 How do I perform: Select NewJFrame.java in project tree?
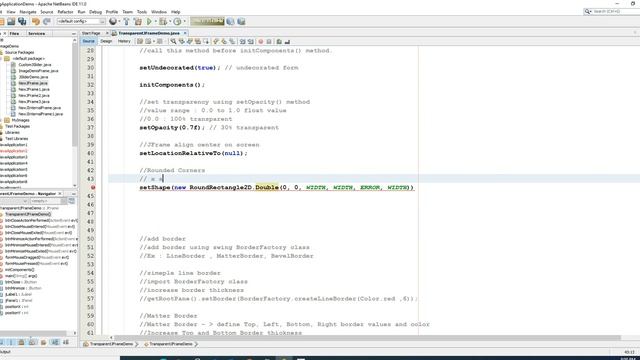coord(33,83)
